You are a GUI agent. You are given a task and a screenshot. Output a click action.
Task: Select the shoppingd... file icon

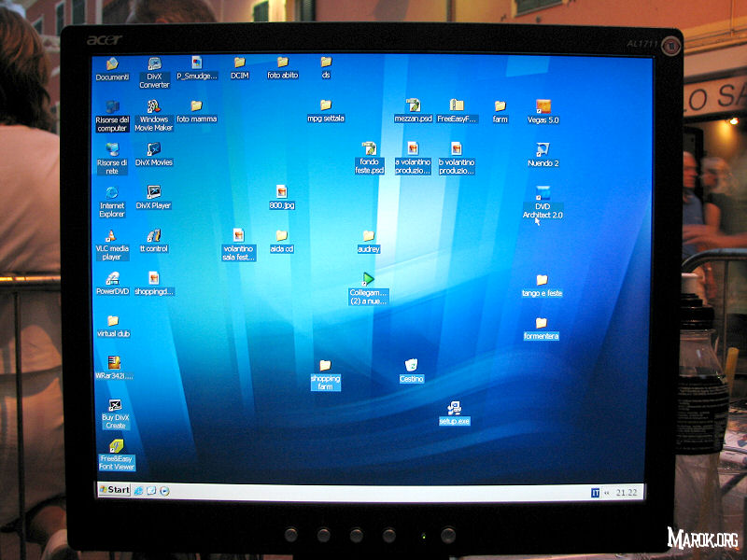click(153, 284)
